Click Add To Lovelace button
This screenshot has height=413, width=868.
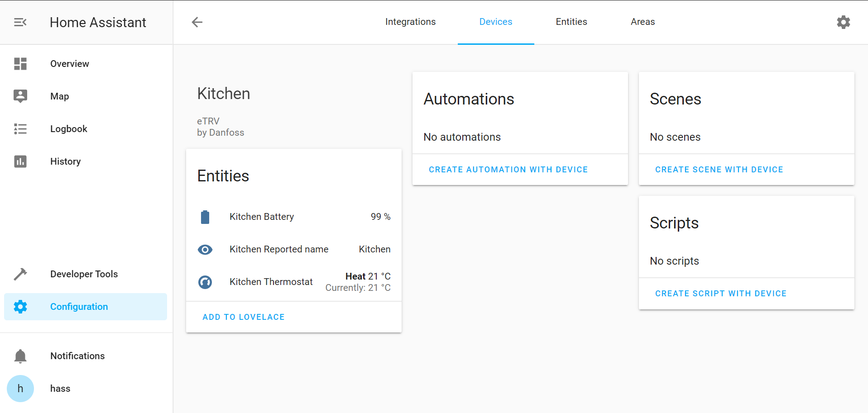244,317
